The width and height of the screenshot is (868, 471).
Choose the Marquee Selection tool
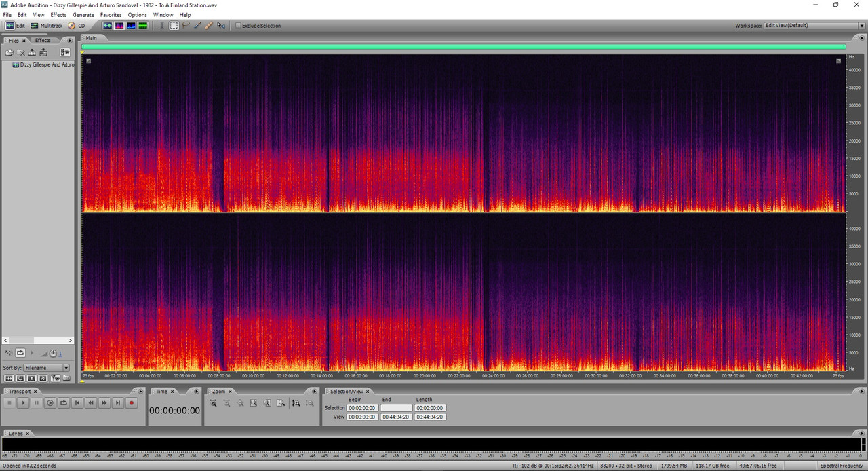point(174,26)
